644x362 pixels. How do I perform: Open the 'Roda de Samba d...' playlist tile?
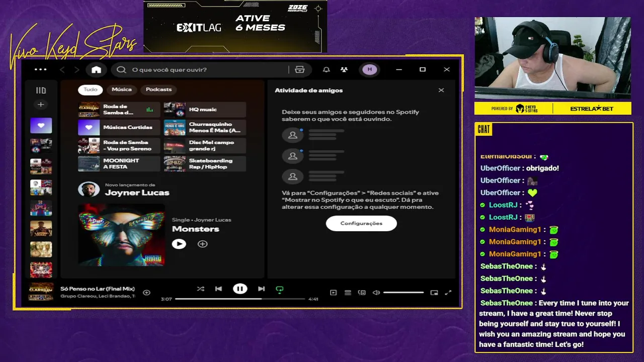(x=119, y=110)
